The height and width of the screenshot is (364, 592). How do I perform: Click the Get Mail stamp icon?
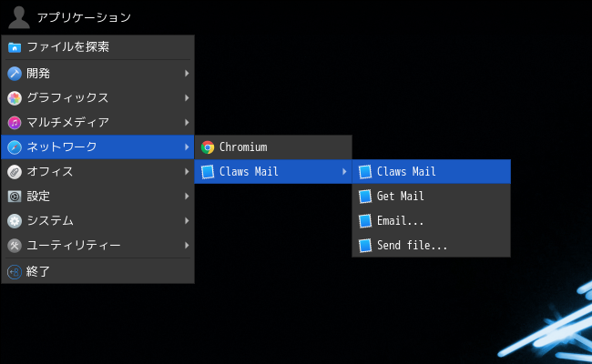[x=365, y=197]
